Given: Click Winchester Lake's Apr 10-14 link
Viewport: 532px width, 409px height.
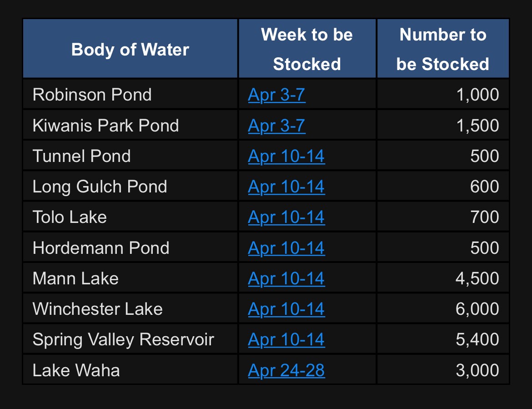Looking at the screenshot, I should tap(286, 309).
